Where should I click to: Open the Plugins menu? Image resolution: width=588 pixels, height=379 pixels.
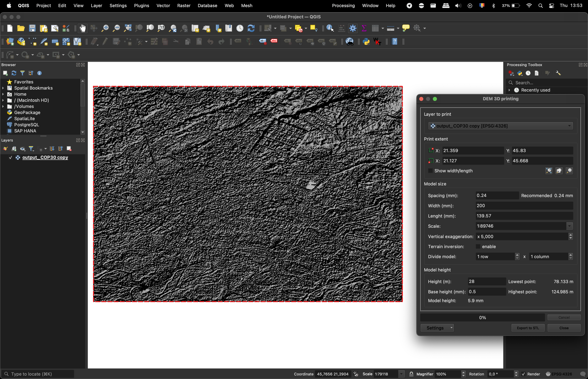(x=141, y=5)
